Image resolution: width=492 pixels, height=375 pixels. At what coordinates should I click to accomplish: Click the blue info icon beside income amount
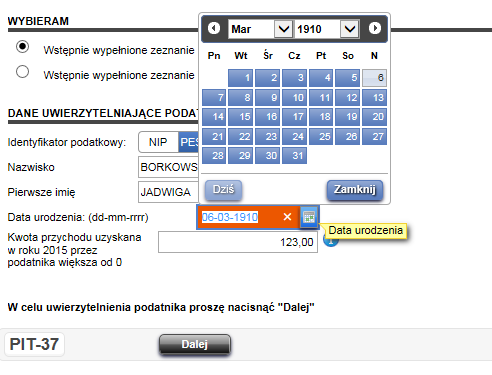(x=331, y=241)
